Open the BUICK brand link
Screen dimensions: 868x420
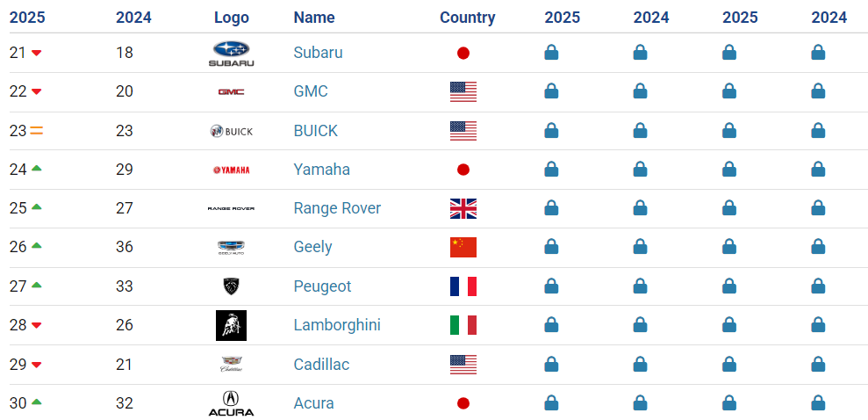tap(316, 131)
